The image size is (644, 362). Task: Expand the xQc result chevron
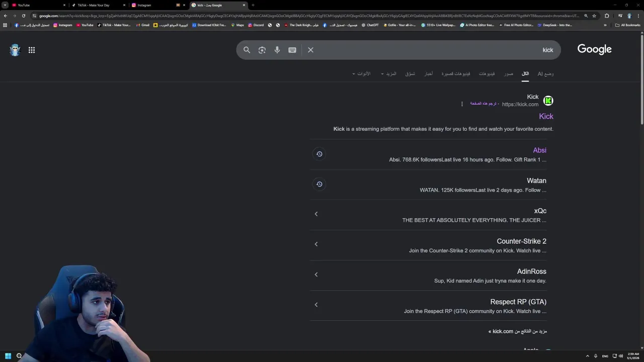pos(316,214)
